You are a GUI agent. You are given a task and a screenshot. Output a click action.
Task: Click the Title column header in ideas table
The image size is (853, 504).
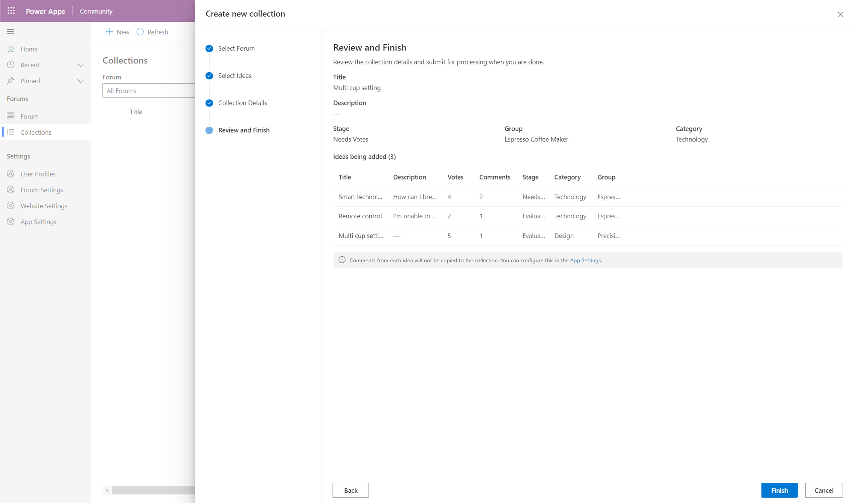click(344, 177)
